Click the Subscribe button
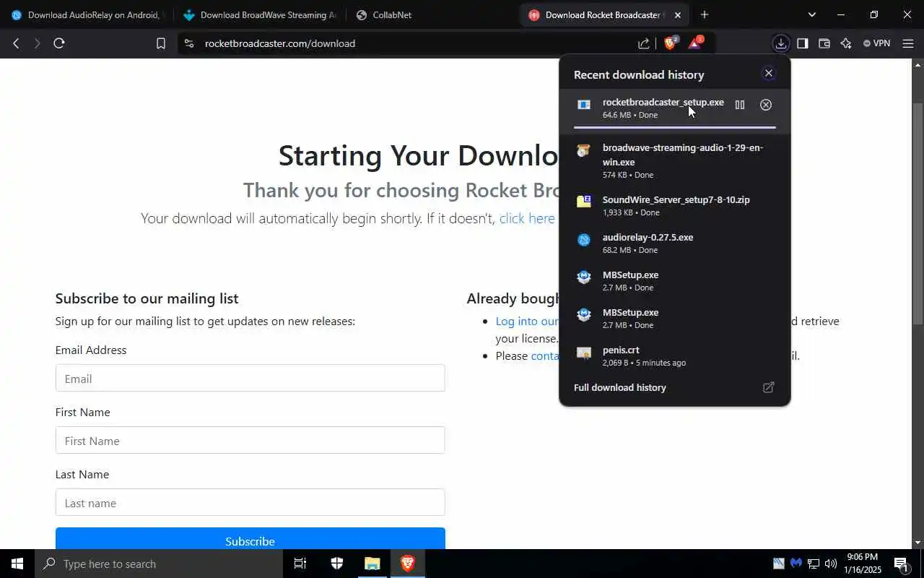Image resolution: width=924 pixels, height=578 pixels. 250,539
